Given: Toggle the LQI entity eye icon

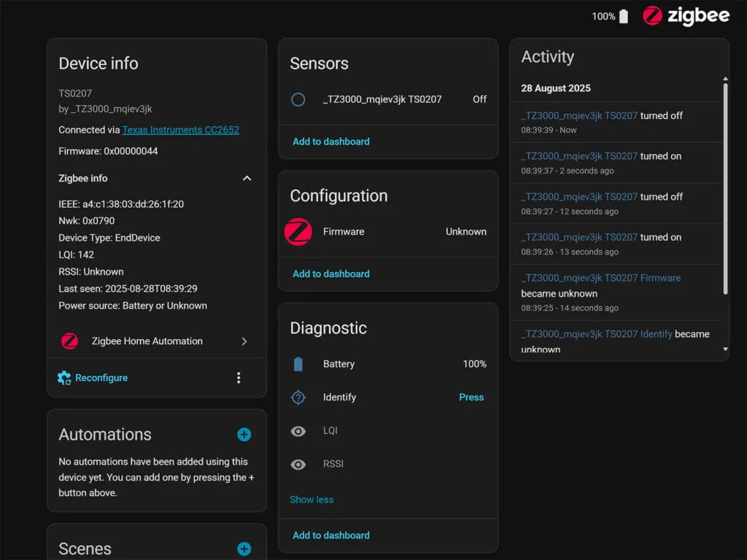Looking at the screenshot, I should tap(298, 431).
